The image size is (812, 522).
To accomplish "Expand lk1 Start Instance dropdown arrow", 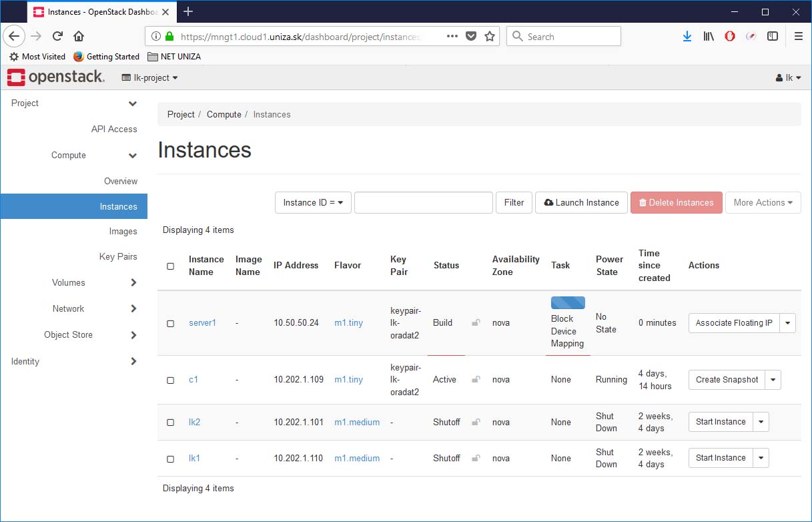I will 761,458.
